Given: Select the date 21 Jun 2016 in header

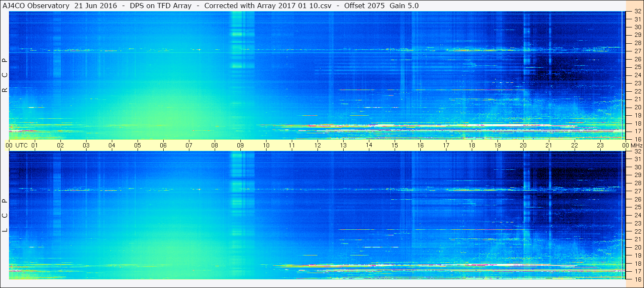Looking at the screenshot, I should [x=96, y=6].
